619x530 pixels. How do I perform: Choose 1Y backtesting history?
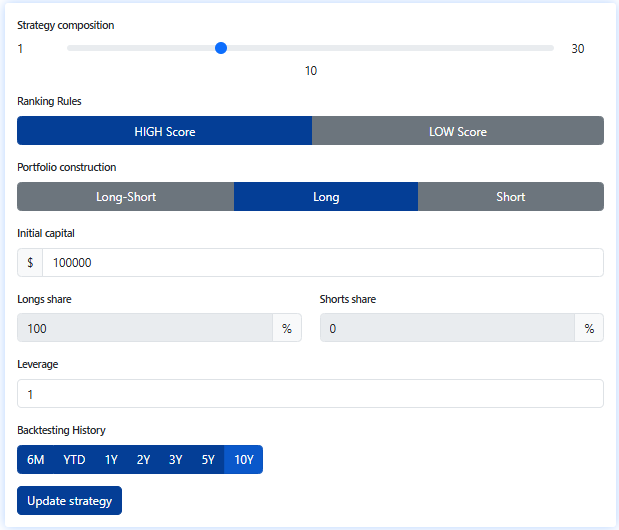point(112,460)
